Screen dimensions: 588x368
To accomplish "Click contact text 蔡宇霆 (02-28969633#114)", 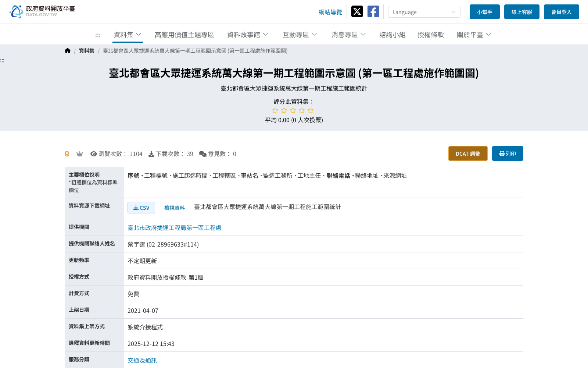I will (x=163, y=244).
